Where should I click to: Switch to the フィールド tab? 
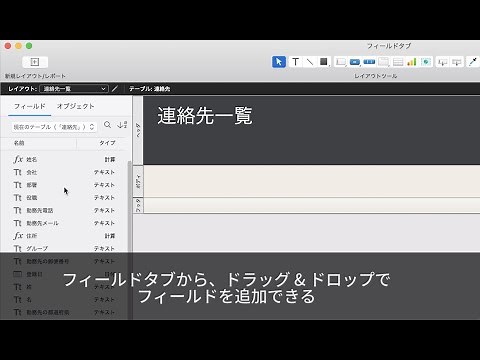point(29,106)
